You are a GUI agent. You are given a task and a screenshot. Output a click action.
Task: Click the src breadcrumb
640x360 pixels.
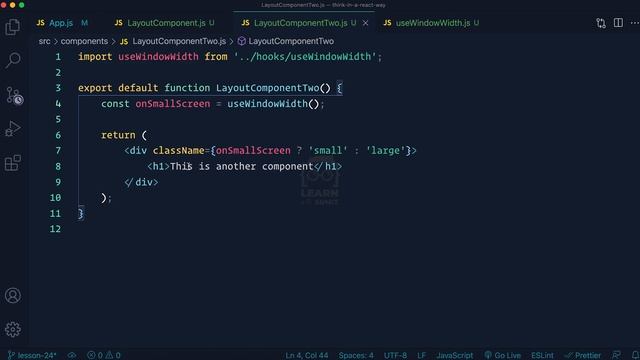(x=44, y=41)
